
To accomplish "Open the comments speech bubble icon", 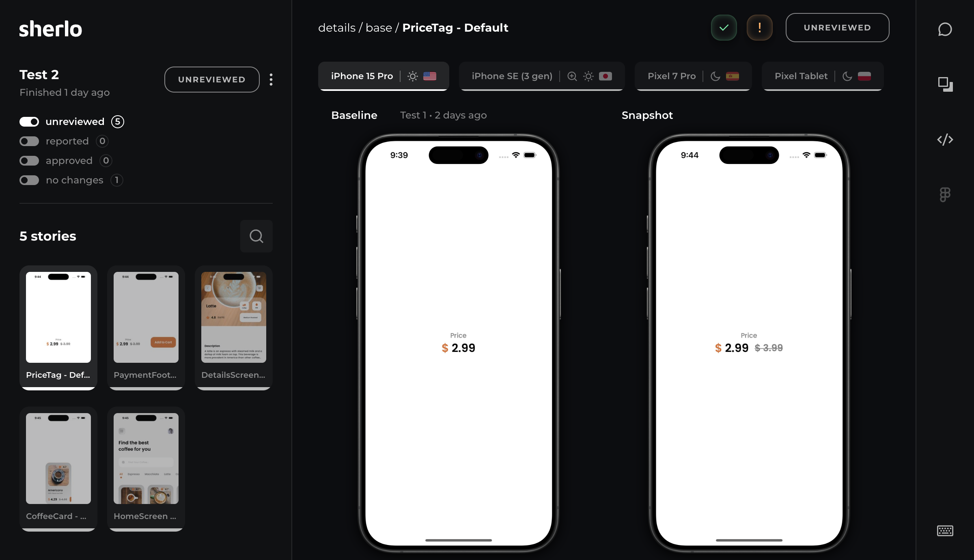I will point(945,29).
